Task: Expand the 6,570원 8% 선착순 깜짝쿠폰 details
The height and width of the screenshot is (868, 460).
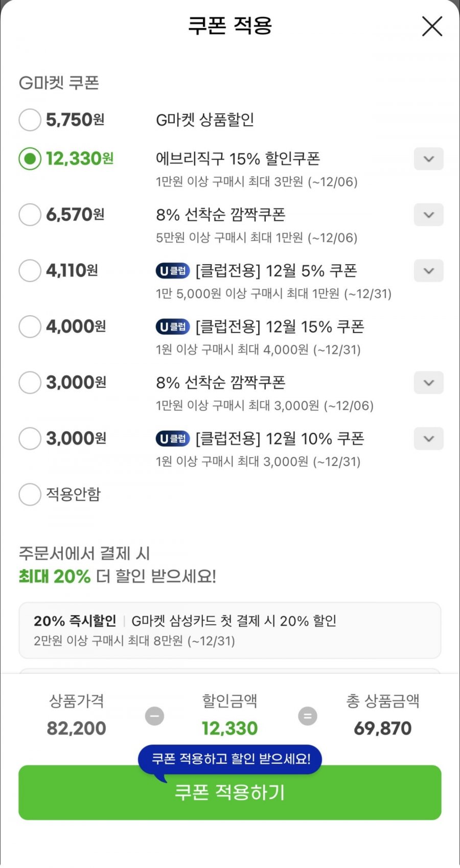Action: pyautogui.click(x=428, y=215)
